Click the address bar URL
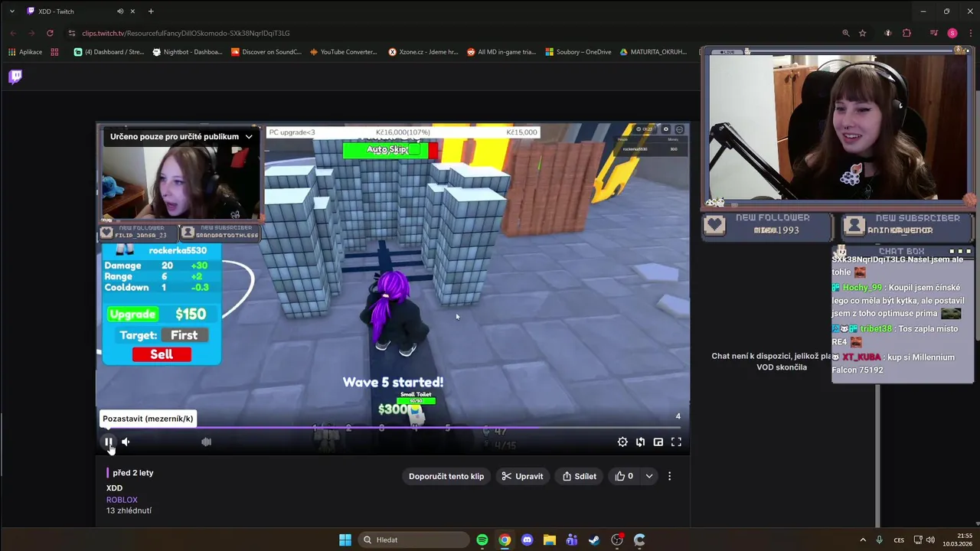The width and height of the screenshot is (980, 551). coord(186,33)
